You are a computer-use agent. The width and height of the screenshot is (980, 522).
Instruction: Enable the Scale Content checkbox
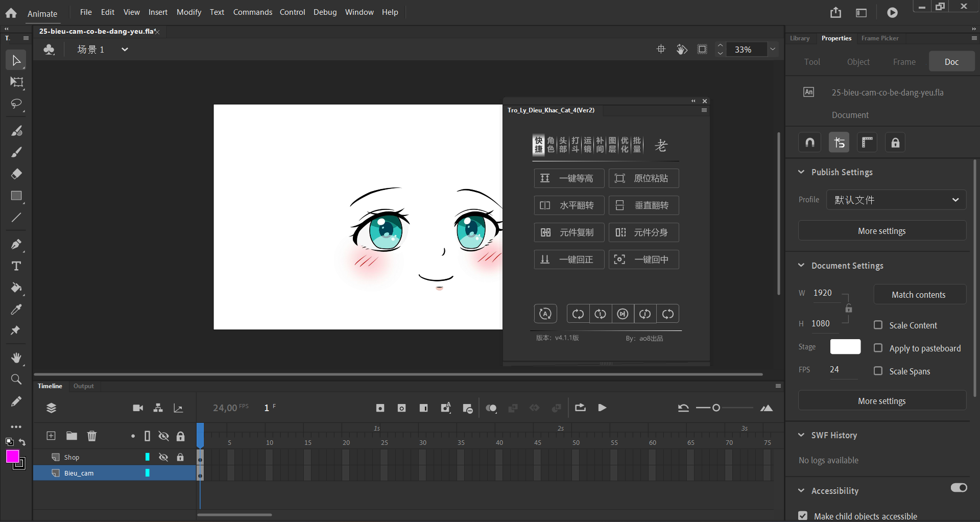tap(878, 325)
